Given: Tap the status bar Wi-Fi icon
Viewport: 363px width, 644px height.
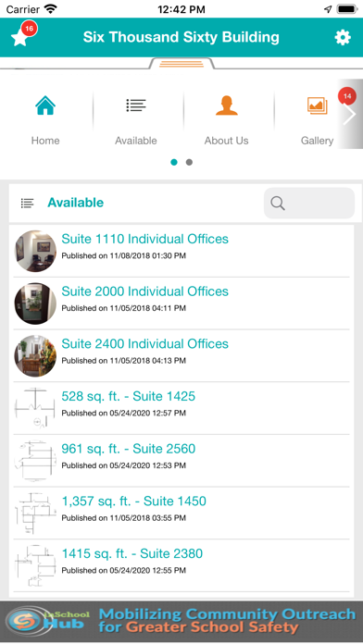Looking at the screenshot, I should click(51, 9).
